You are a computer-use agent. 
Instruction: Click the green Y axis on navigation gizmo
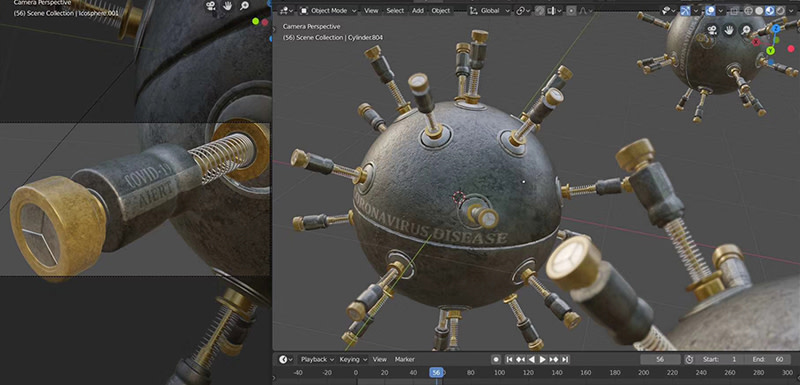[x=770, y=50]
